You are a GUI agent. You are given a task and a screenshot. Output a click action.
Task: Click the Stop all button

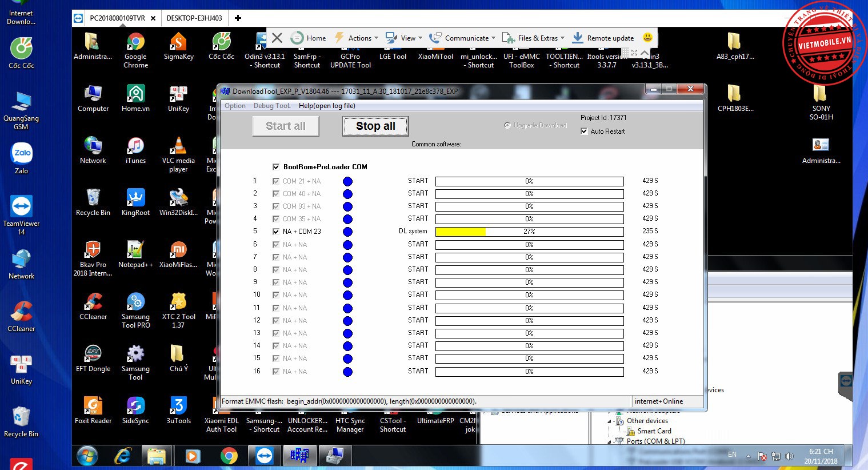[x=375, y=126]
